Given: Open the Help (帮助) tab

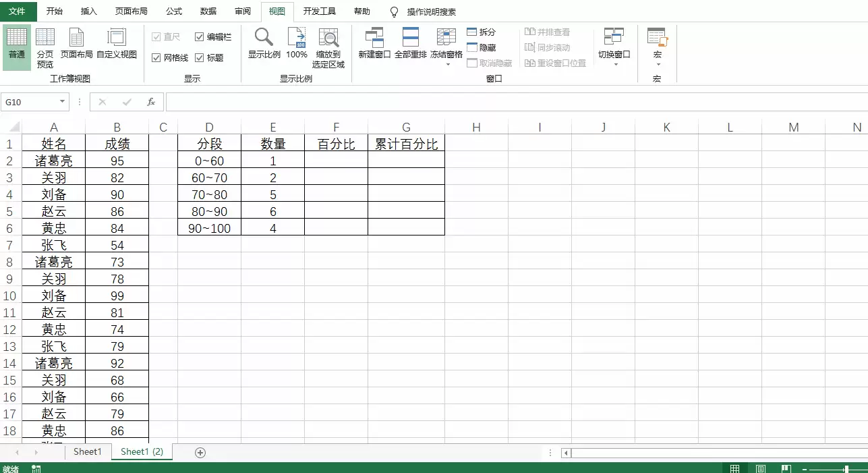Looking at the screenshot, I should [x=362, y=11].
